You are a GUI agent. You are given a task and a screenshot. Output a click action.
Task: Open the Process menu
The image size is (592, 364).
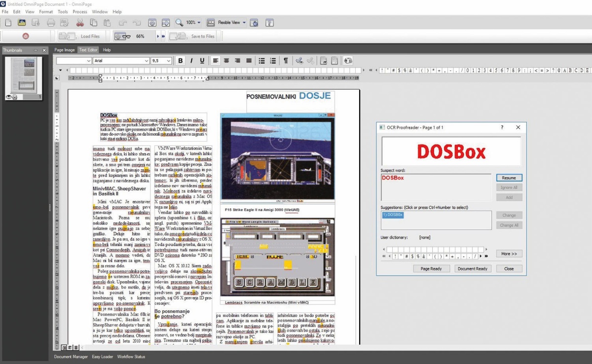point(80,11)
